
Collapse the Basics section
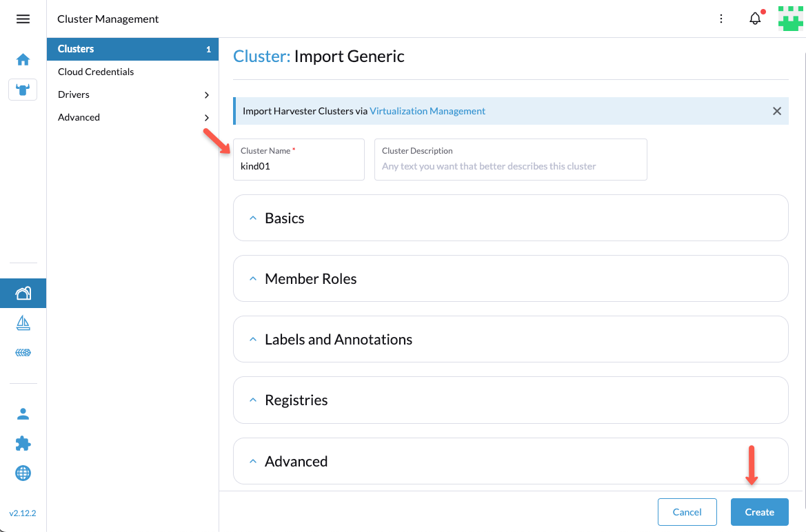click(253, 218)
